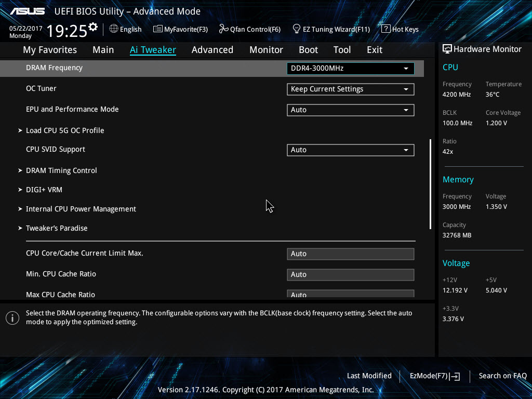Open the Exit tab

(375, 50)
